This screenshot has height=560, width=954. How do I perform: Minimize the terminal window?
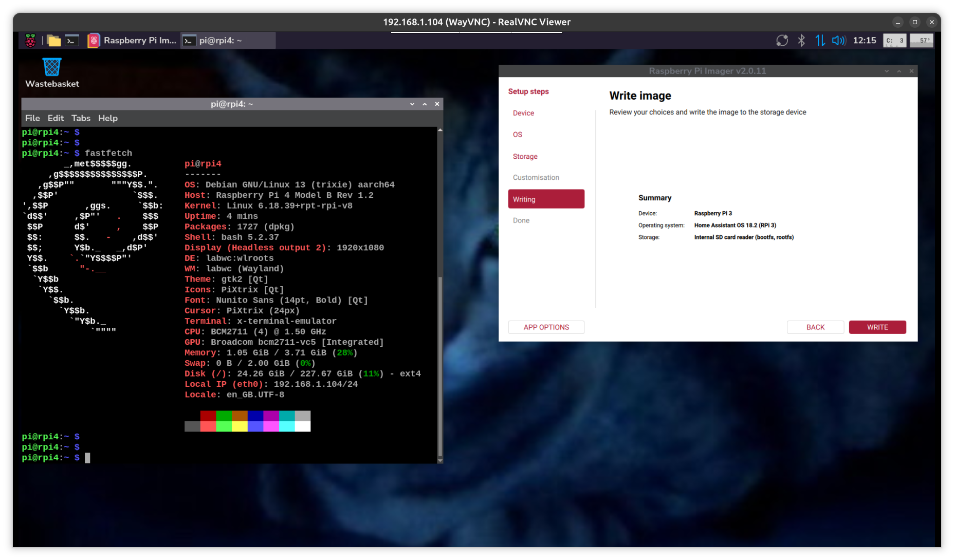click(x=412, y=104)
